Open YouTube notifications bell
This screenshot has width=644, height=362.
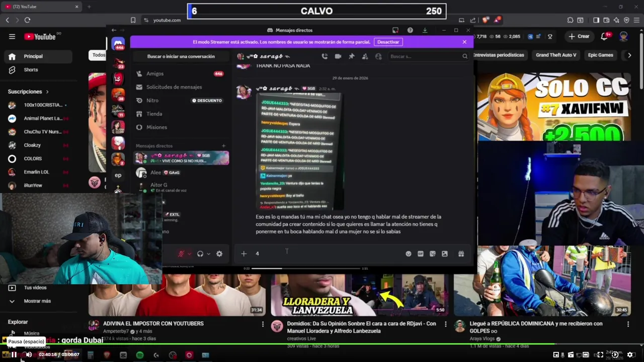[604, 36]
